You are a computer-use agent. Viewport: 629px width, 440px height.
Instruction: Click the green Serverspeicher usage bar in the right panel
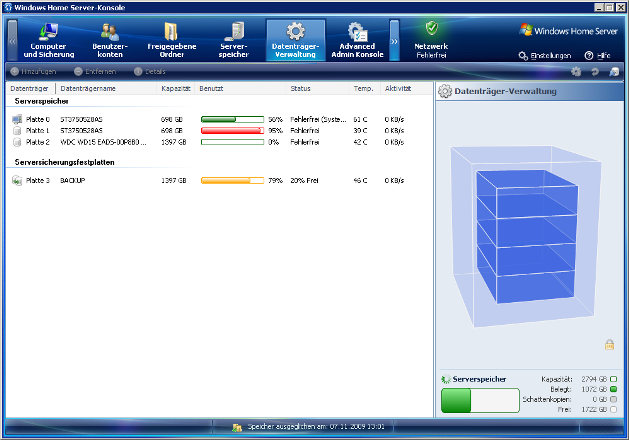480,400
